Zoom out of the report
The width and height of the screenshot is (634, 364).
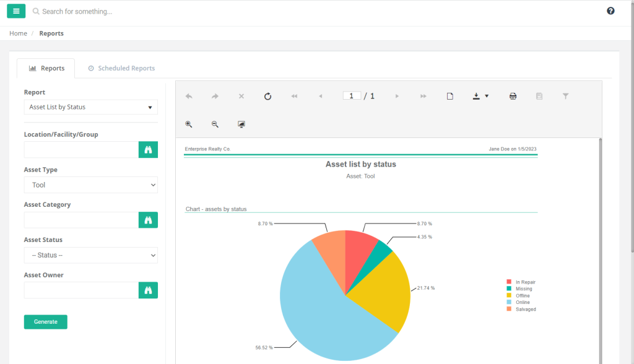click(x=215, y=124)
